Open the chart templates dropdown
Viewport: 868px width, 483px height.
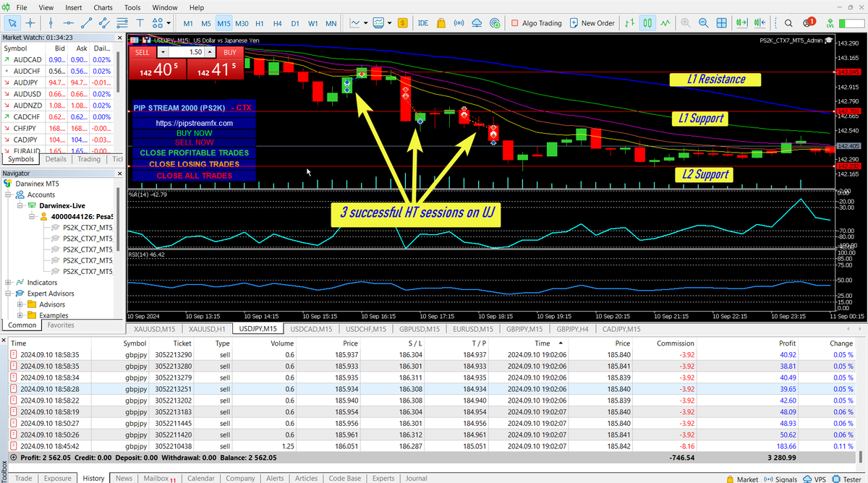click(389, 23)
